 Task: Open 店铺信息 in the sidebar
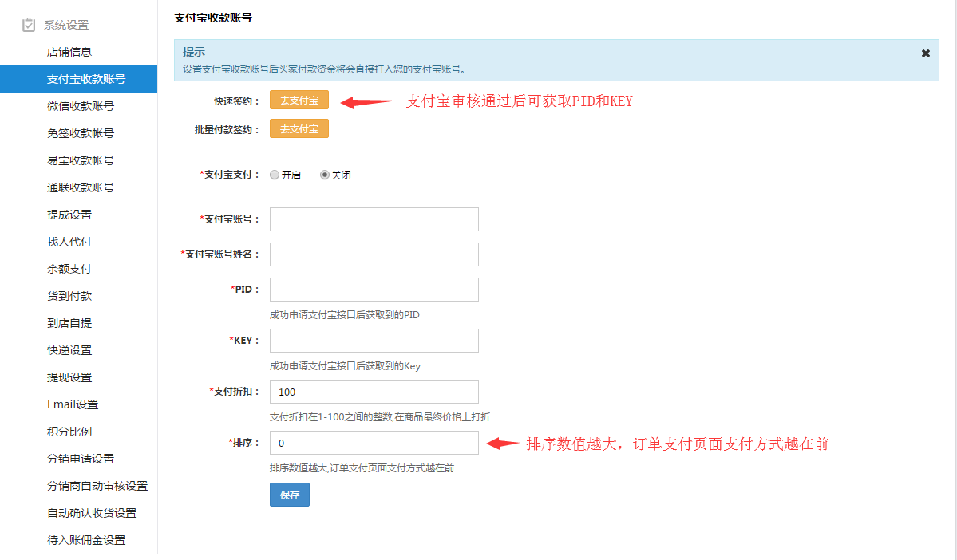click(69, 52)
